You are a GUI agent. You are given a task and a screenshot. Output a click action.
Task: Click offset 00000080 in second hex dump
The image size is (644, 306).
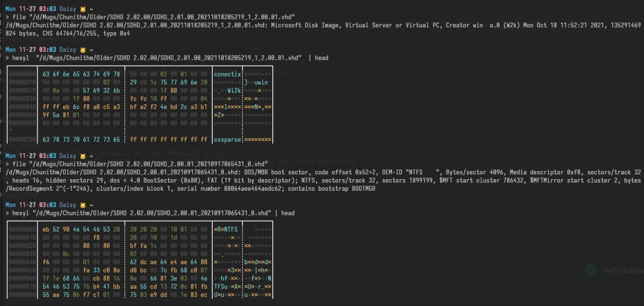(x=22, y=294)
